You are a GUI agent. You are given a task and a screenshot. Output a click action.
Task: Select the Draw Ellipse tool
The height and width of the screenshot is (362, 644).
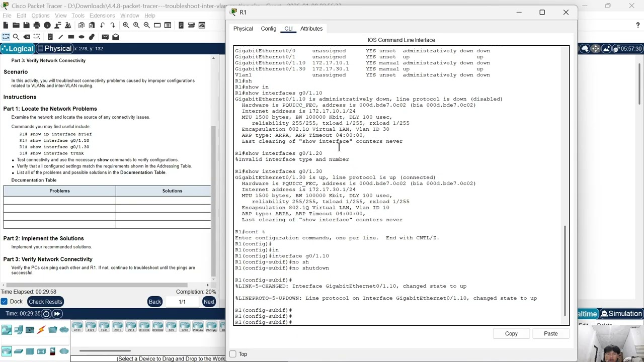(x=82, y=37)
